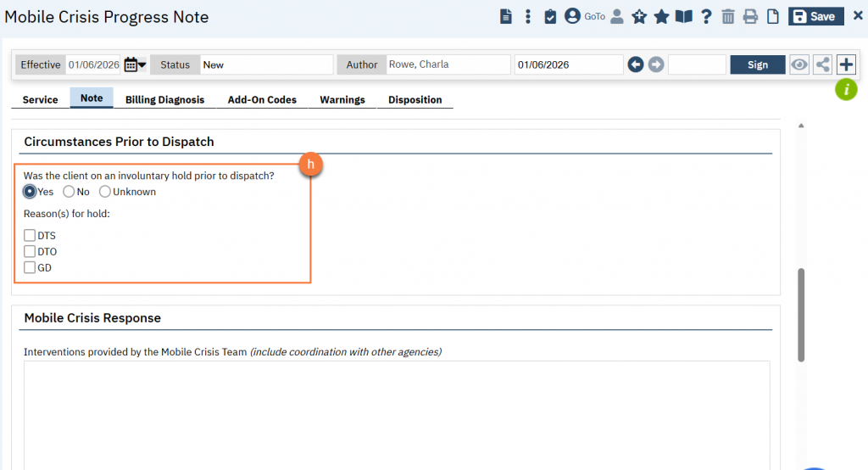Toggle the eye view icon
Screen dimensions: 868x470
tap(799, 64)
